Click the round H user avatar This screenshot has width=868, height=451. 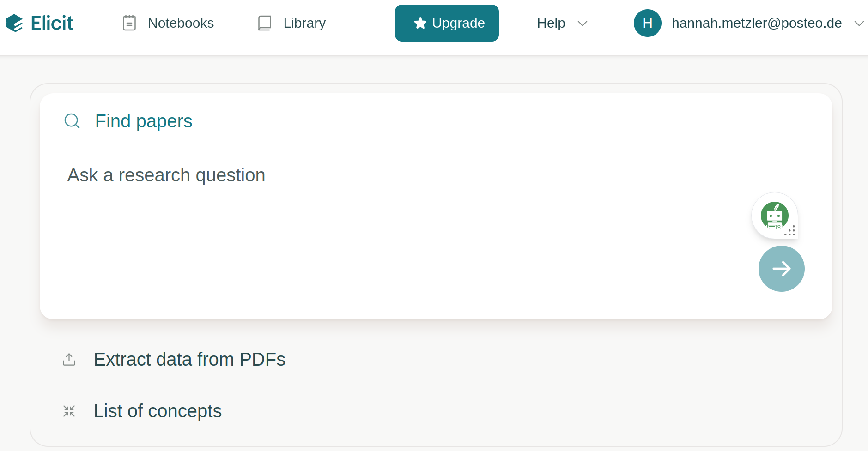click(647, 23)
